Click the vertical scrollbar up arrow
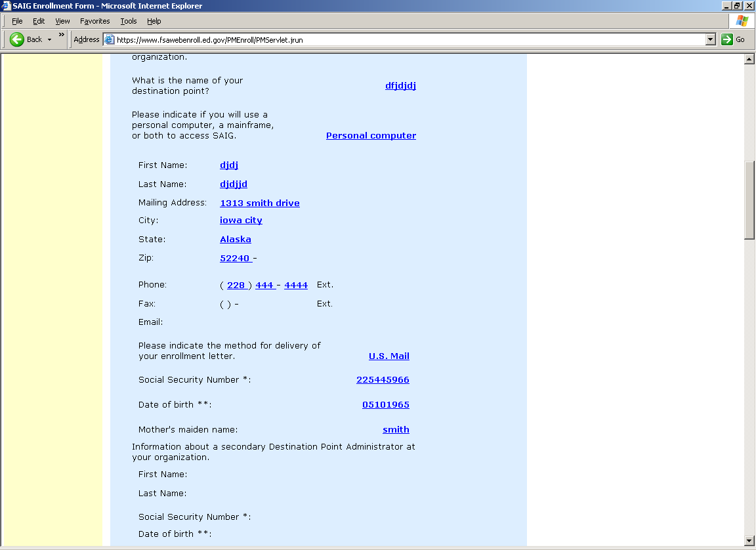The height and width of the screenshot is (550, 756). pos(749,59)
